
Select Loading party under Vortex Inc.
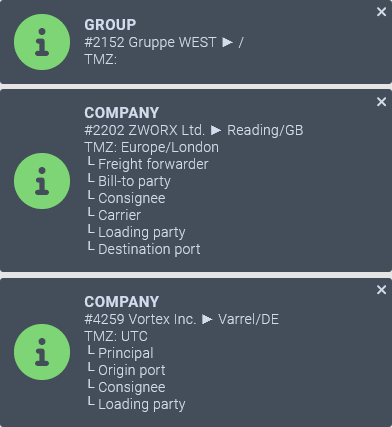click(141, 404)
